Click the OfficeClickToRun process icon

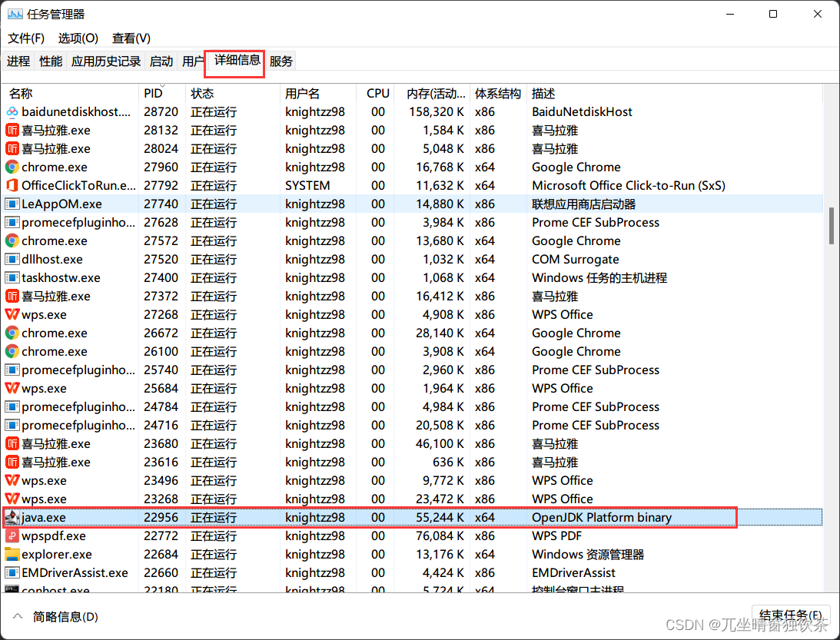(12, 185)
